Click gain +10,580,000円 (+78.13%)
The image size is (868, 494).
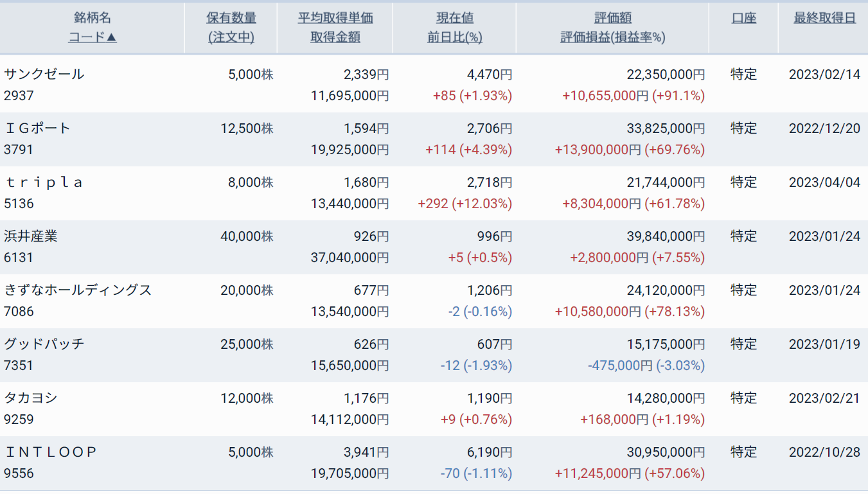click(630, 312)
